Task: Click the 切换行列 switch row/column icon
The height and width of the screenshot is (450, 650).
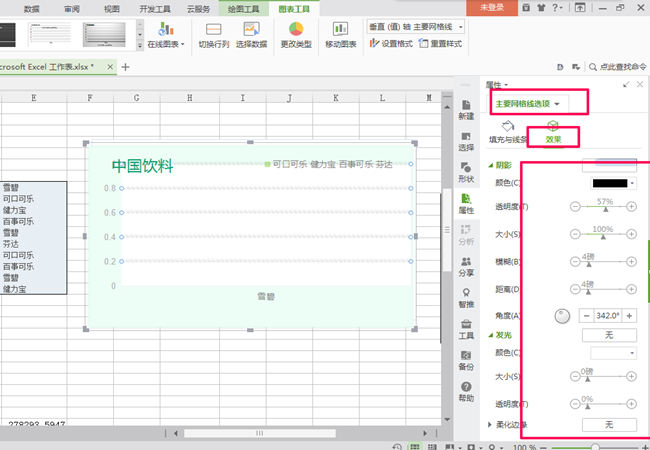Action: (x=213, y=30)
